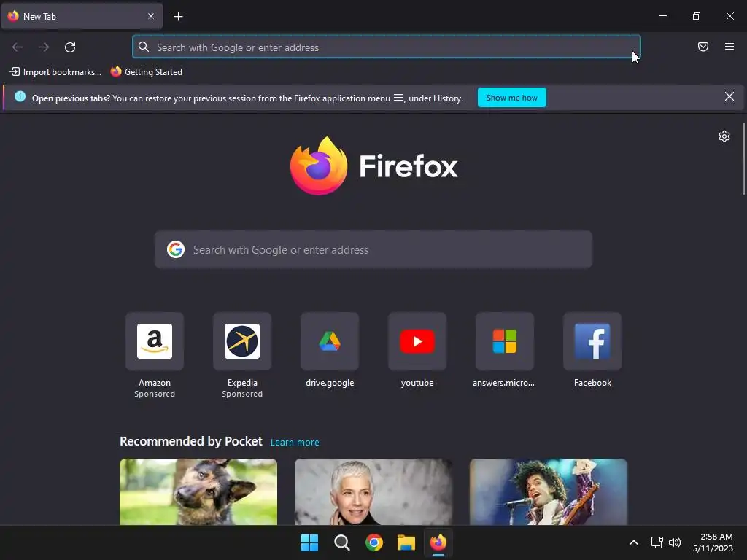Close the New Tab tab

150,16
